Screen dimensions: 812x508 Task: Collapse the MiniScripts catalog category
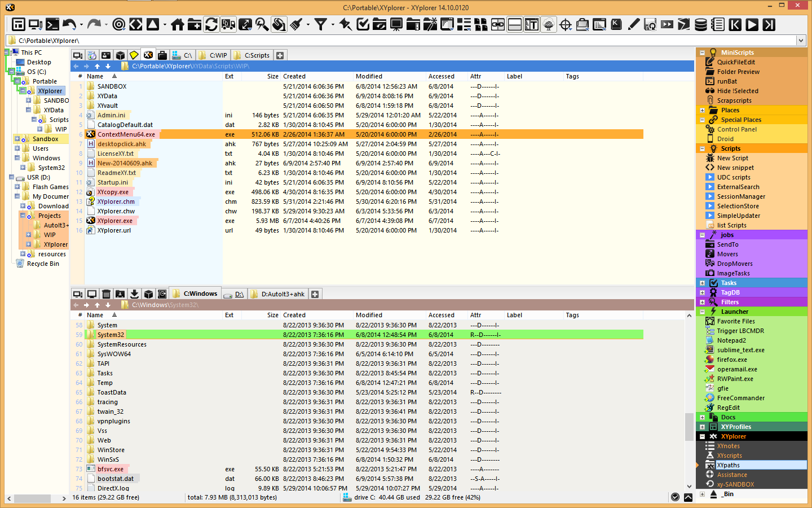point(702,52)
